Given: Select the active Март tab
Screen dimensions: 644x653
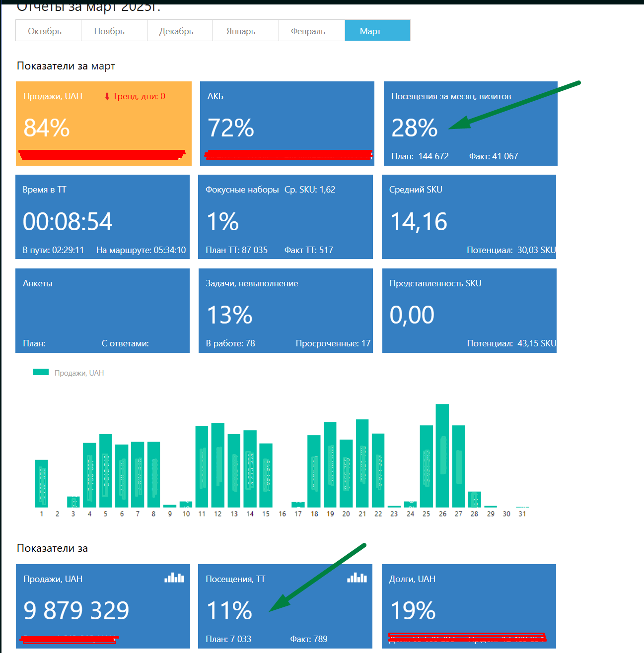Looking at the screenshot, I should 377,31.
